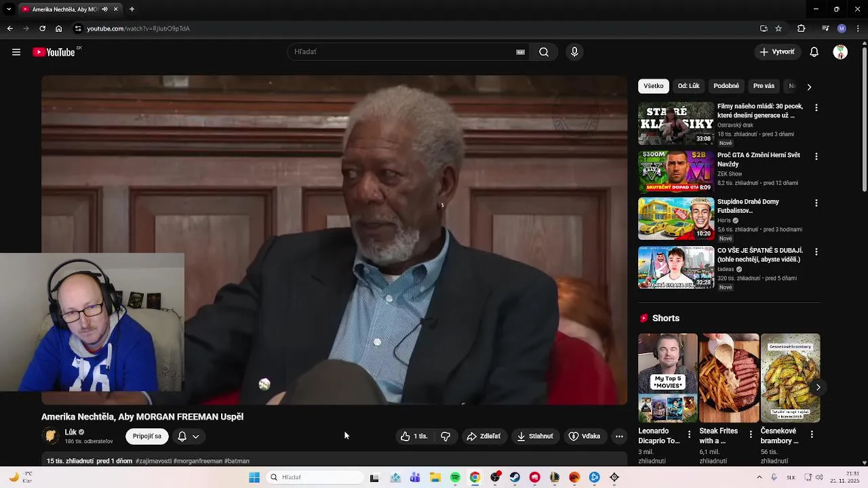Open options for Česnekové brambory short
This screenshot has width=868, height=488.
pos(812,434)
